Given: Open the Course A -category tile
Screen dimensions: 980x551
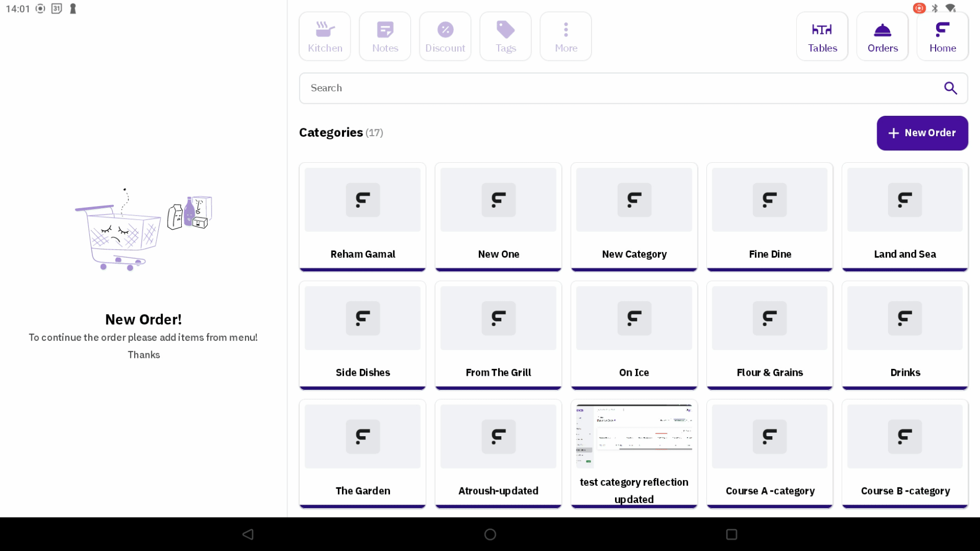Looking at the screenshot, I should (769, 453).
